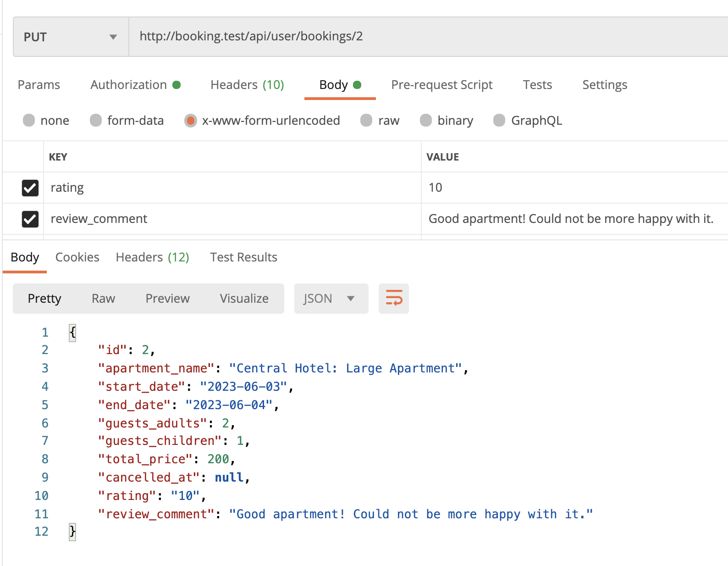The height and width of the screenshot is (566, 728).
Task: Open the PUT method dropdown
Action: tap(71, 37)
